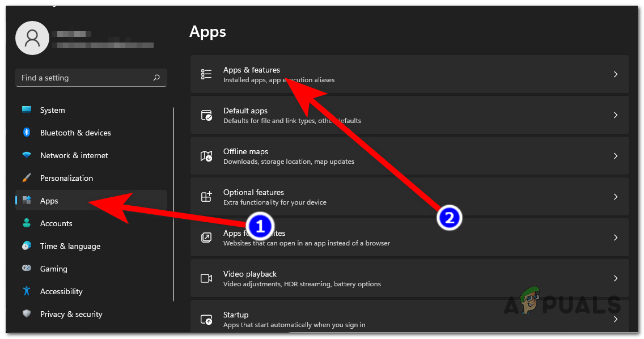This screenshot has width=644, height=339.
Task: Click the Accounts person icon in sidebar
Action: [x=27, y=223]
